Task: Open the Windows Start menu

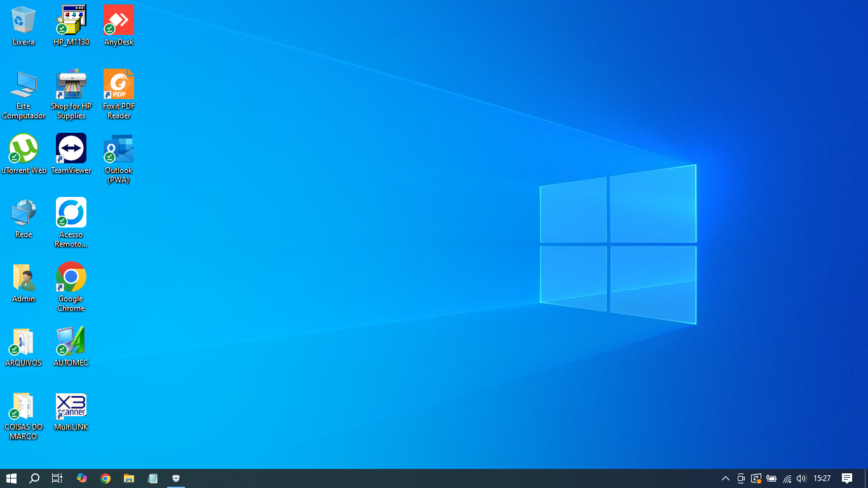Action: click(x=11, y=478)
